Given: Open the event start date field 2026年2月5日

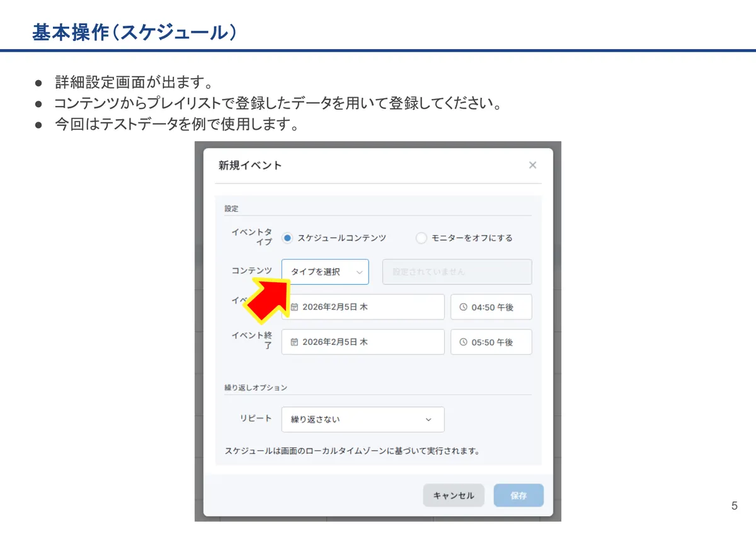Looking at the screenshot, I should tap(363, 307).
